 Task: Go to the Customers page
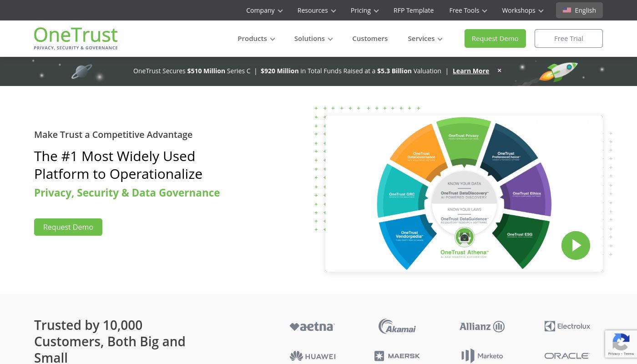coord(370,38)
